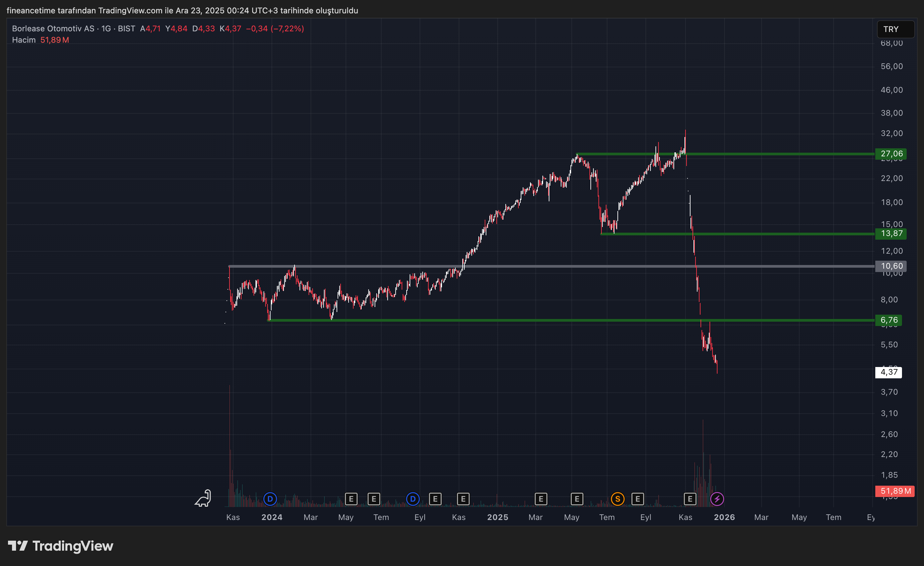Click the blue D dividend marker above Eyl 2024
Viewport: 924px width, 566px height.
coord(413,499)
